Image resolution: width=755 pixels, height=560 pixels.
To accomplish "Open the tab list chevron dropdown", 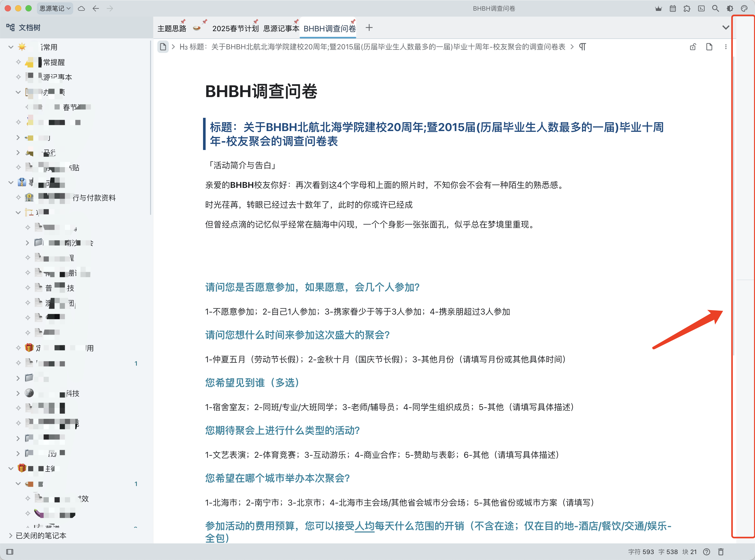I will click(x=725, y=28).
